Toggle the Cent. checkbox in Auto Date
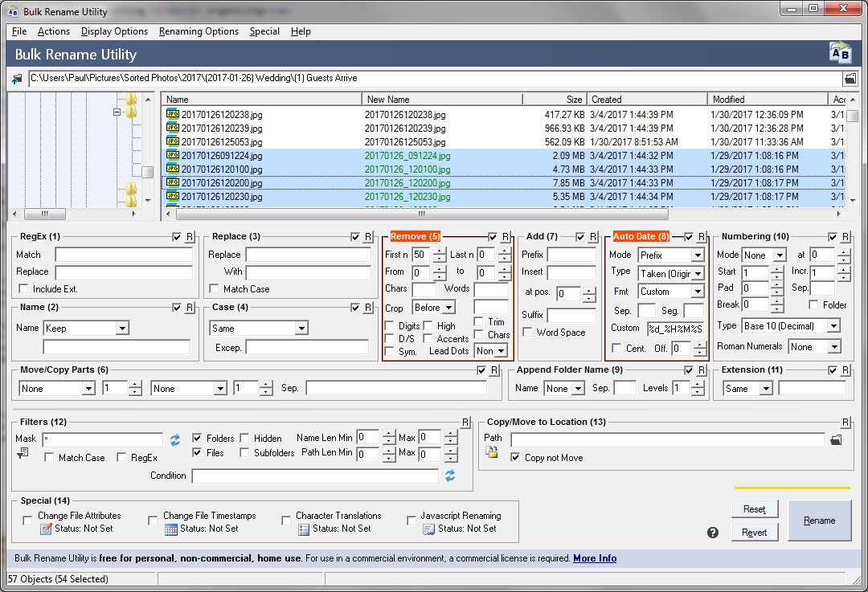 click(616, 348)
